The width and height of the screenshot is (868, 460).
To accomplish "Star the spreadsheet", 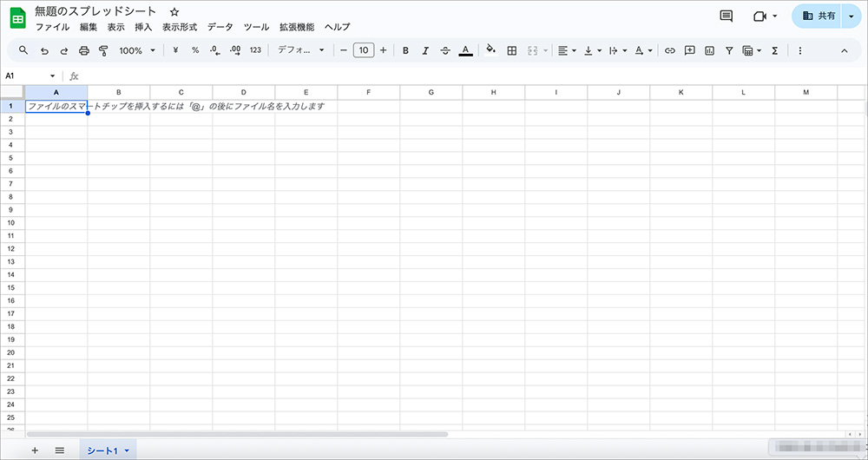I will [174, 11].
